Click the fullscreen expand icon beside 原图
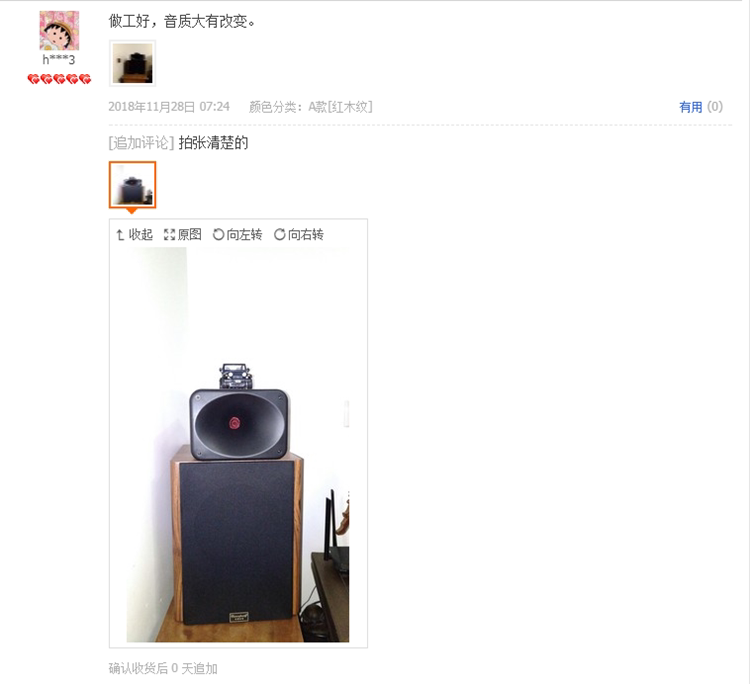The width and height of the screenshot is (750, 684). pyautogui.click(x=169, y=234)
